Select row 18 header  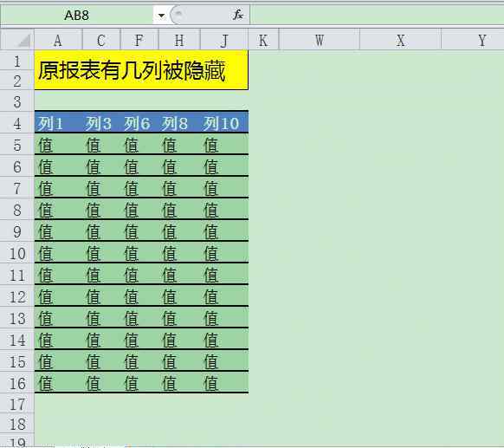17,424
